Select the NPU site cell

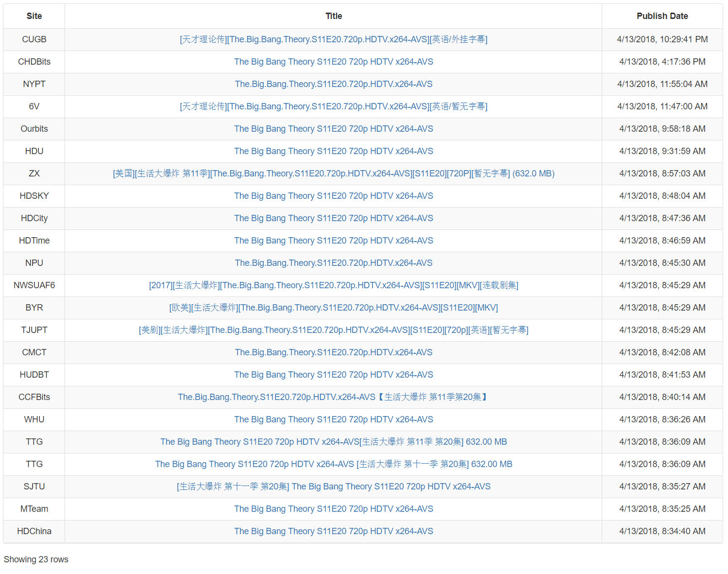[x=34, y=263]
